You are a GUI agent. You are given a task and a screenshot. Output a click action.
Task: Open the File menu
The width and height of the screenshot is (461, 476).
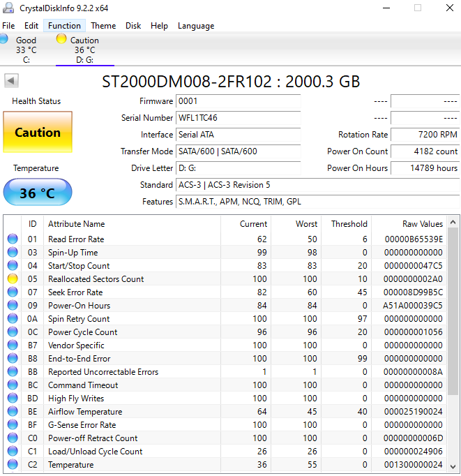pyautogui.click(x=8, y=26)
